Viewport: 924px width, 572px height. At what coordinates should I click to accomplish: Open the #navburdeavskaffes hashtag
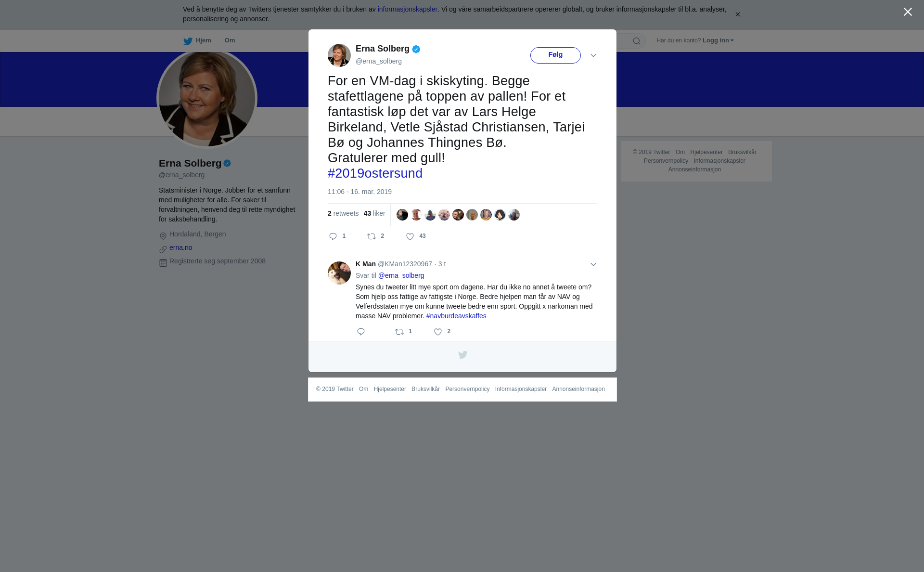click(x=456, y=316)
